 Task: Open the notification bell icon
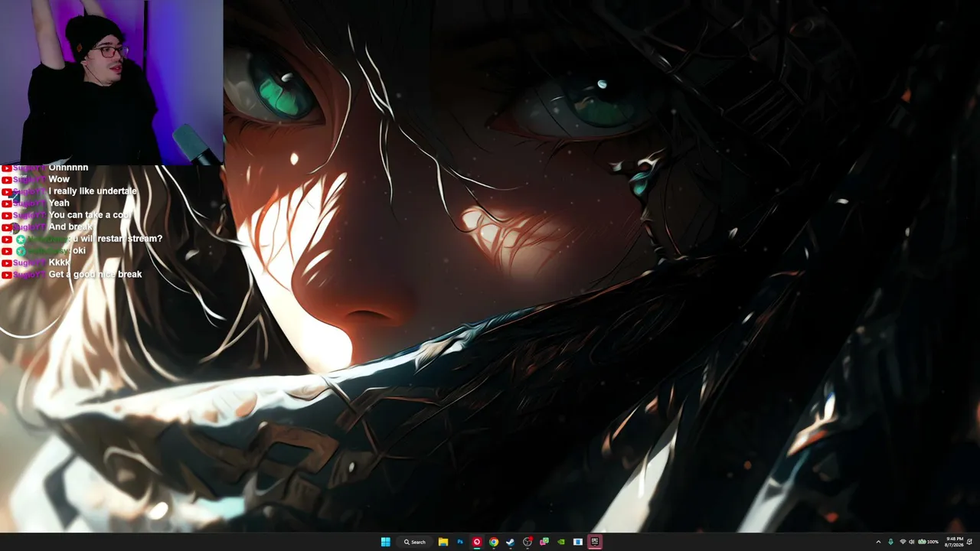[970, 542]
